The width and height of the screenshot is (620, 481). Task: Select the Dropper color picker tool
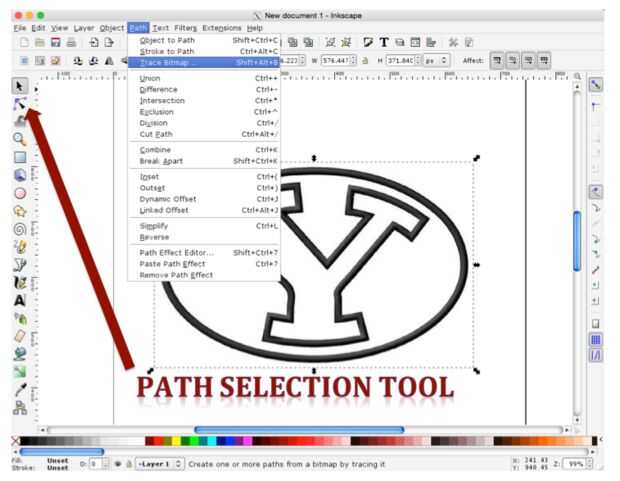20,390
